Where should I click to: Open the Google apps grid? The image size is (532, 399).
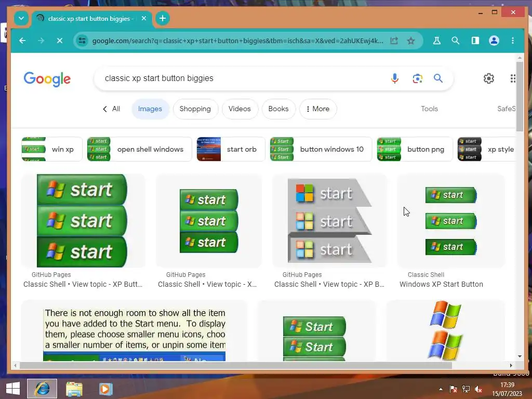click(513, 78)
